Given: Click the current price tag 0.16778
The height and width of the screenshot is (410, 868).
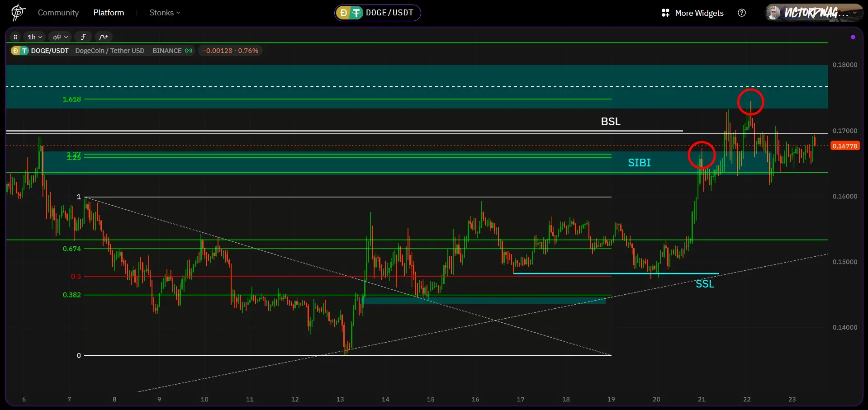Looking at the screenshot, I should click(845, 146).
